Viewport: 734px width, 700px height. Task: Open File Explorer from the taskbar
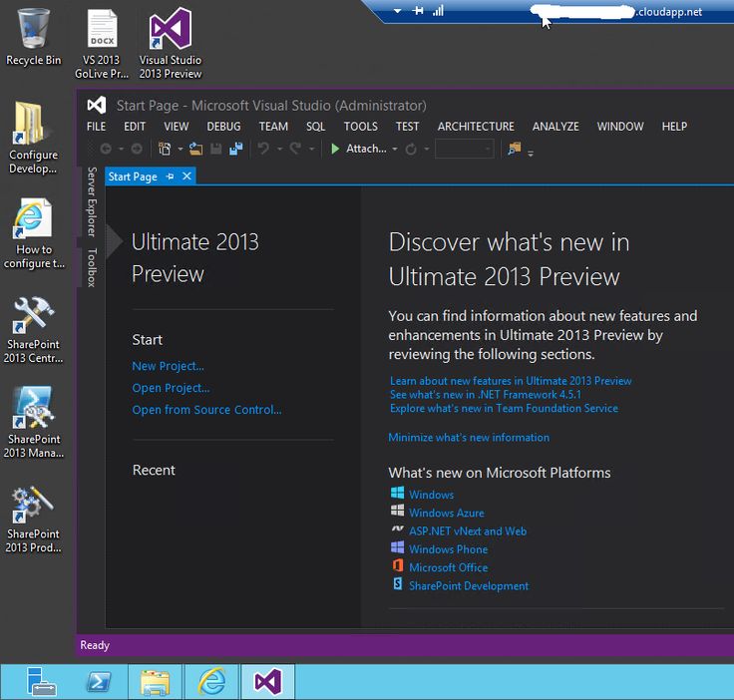(x=156, y=682)
